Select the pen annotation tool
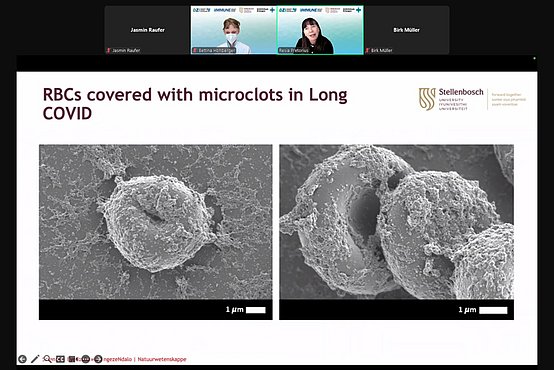The image size is (554, 370). 35,359
